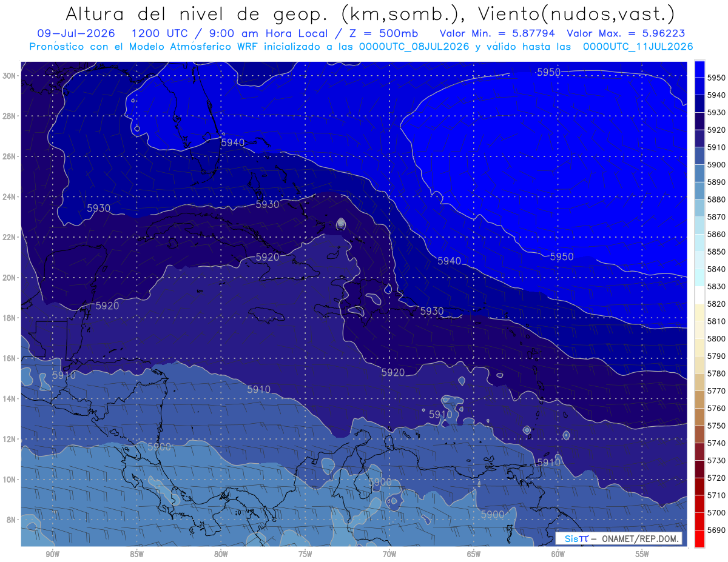
Task: Click the 8N latitude axis label
Action: click(x=12, y=520)
